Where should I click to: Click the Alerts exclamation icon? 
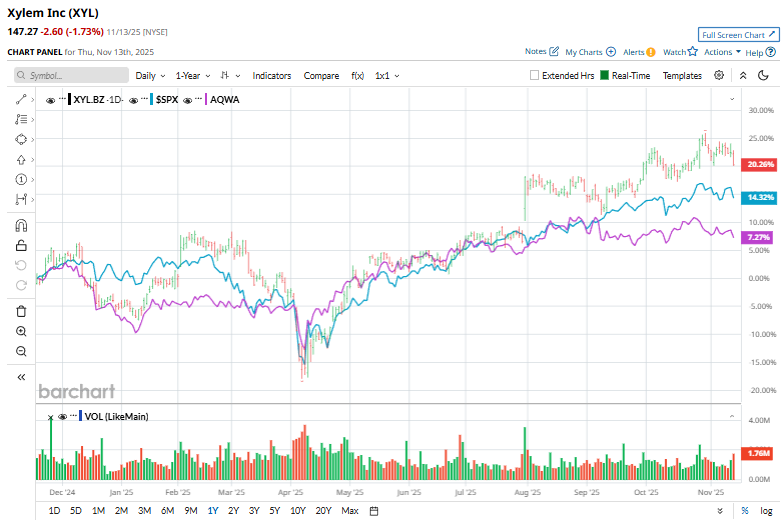[x=650, y=52]
